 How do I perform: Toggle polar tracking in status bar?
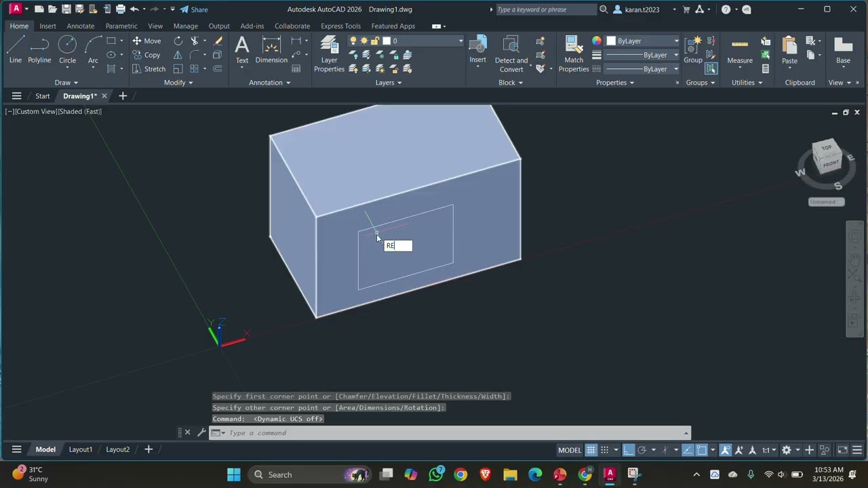coord(642,450)
